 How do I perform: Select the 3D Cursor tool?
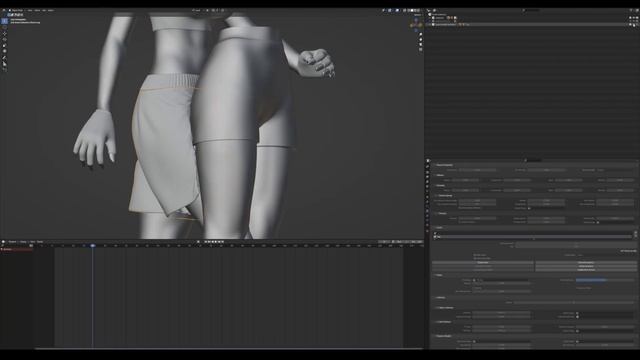pos(4,27)
